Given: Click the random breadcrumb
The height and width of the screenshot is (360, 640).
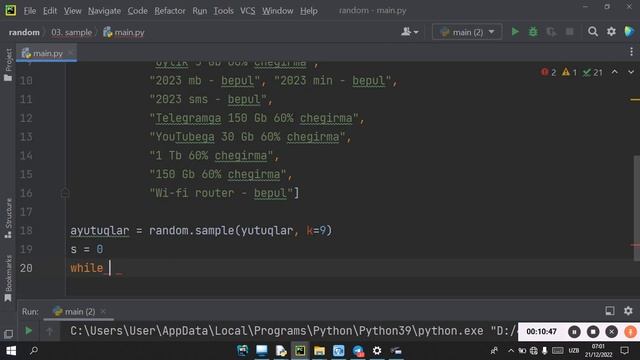Looking at the screenshot, I should point(24,32).
